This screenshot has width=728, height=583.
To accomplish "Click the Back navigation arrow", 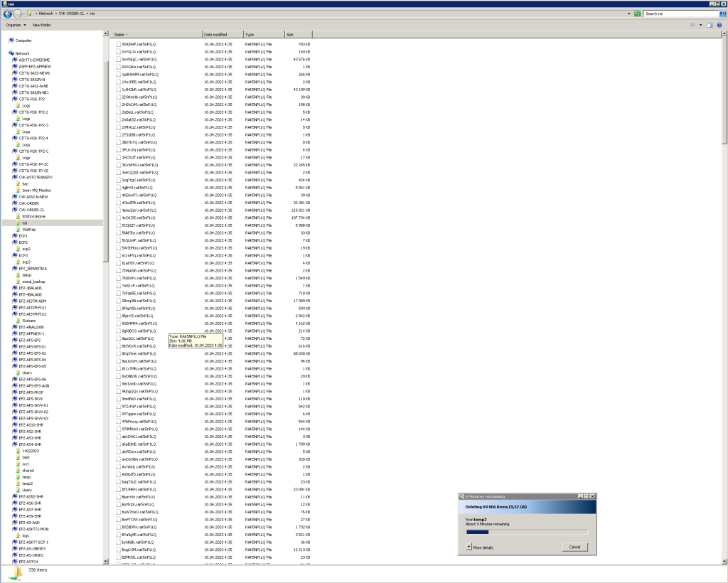I will (7, 14).
